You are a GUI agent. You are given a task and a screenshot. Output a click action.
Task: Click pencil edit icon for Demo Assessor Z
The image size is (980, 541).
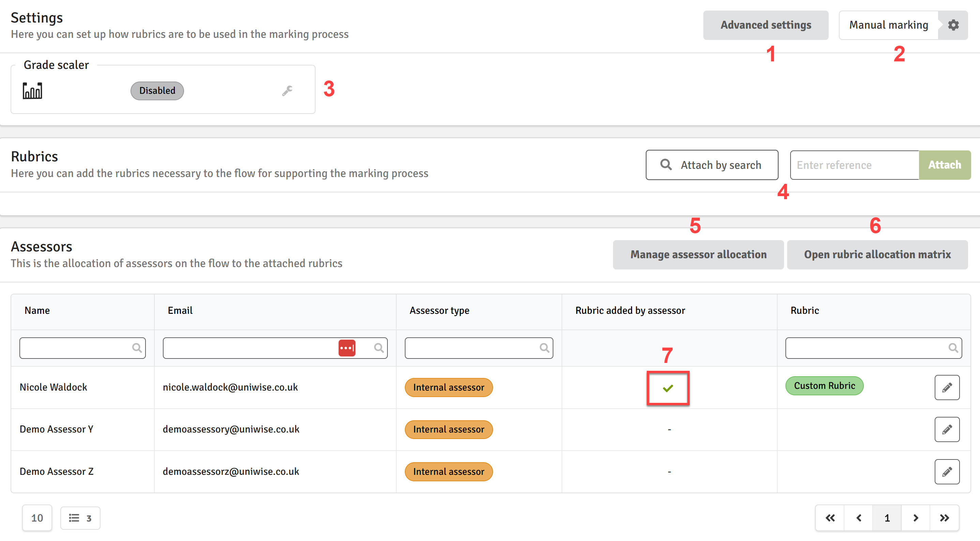coord(947,472)
